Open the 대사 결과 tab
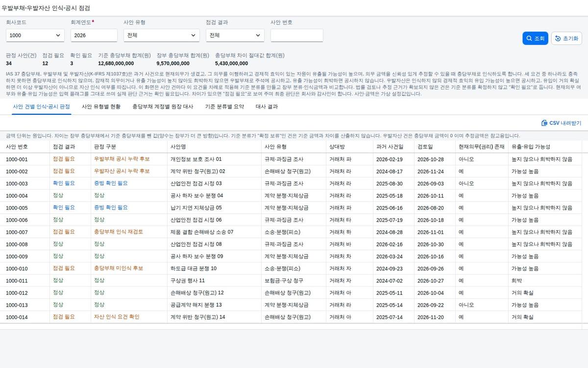This screenshot has height=368, width=588. [267, 106]
